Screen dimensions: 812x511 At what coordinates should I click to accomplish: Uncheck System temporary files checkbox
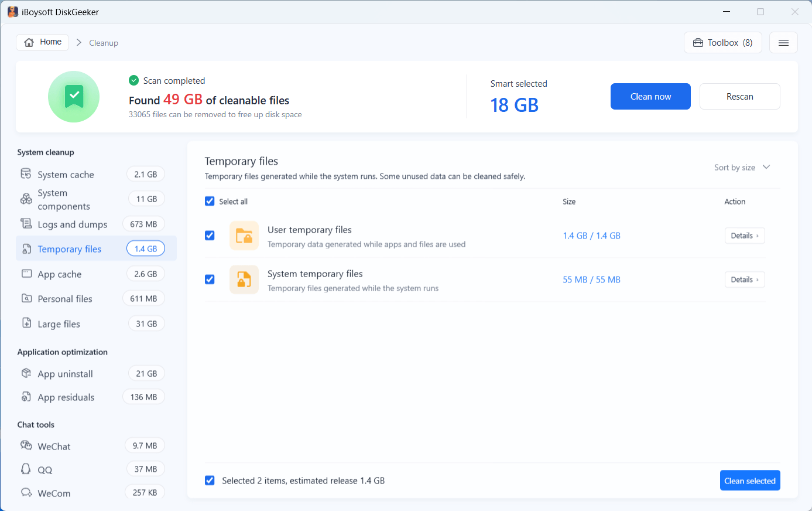tap(210, 280)
